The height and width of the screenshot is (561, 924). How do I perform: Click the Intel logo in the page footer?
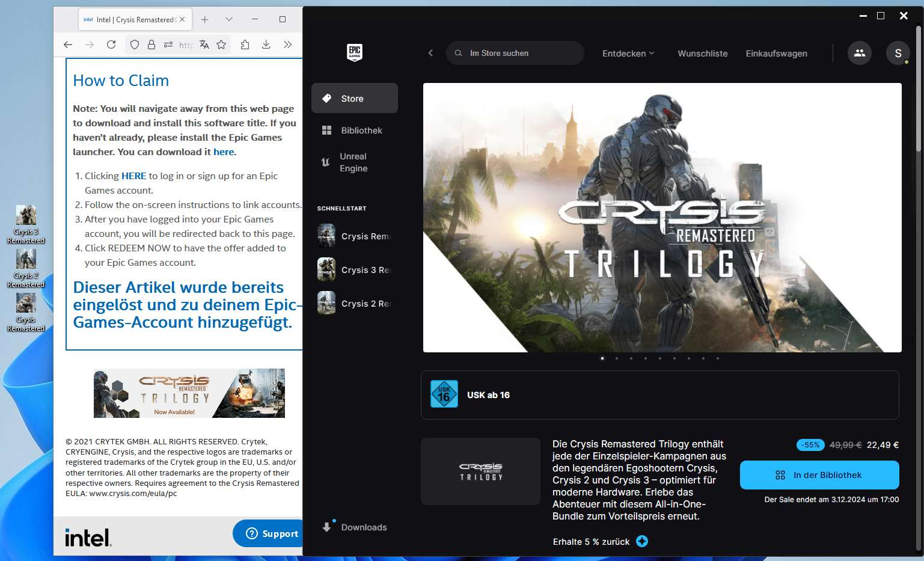88,538
